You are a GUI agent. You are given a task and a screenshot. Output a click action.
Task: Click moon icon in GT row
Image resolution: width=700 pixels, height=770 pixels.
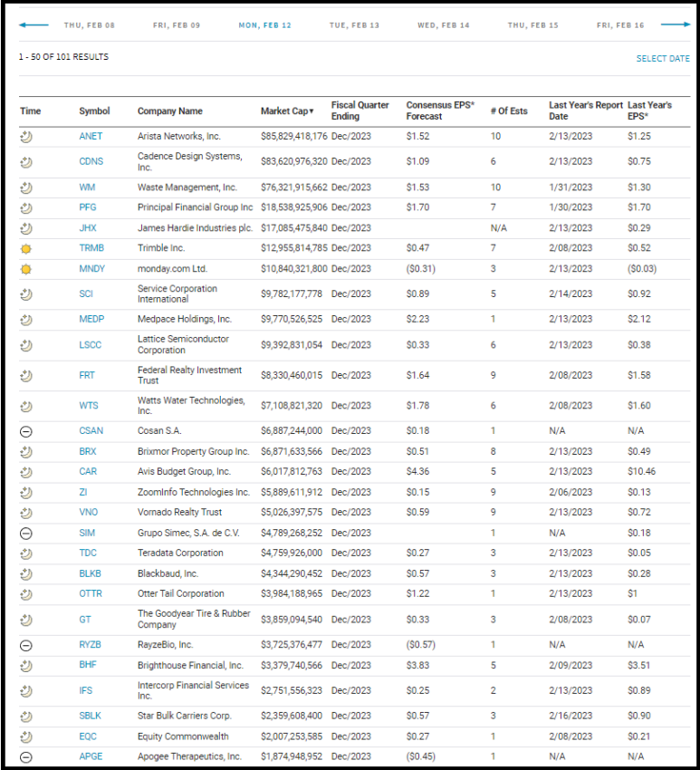coord(26,620)
